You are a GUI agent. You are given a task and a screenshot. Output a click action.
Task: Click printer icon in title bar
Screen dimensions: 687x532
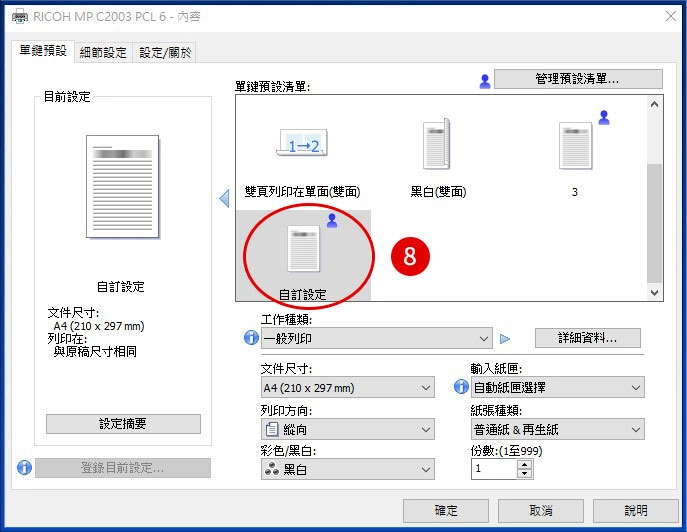tap(20, 17)
